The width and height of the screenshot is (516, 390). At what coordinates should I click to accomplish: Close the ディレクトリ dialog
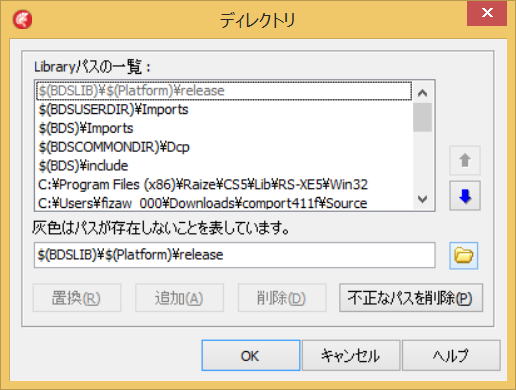click(x=487, y=13)
